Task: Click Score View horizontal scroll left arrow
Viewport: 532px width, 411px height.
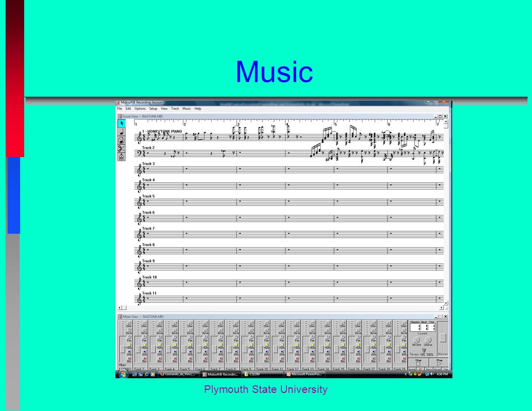Action: (119, 308)
